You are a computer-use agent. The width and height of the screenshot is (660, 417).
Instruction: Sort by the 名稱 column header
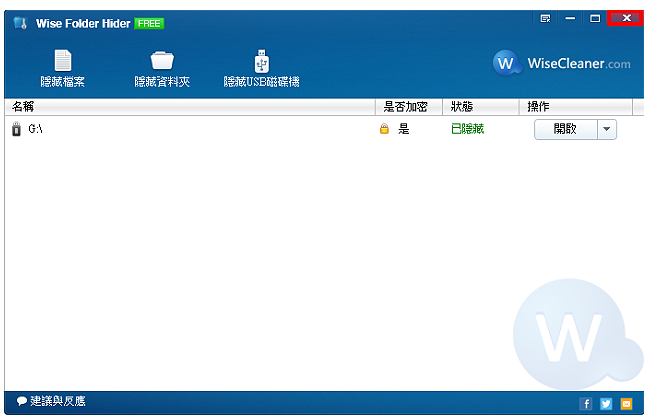pyautogui.click(x=190, y=107)
